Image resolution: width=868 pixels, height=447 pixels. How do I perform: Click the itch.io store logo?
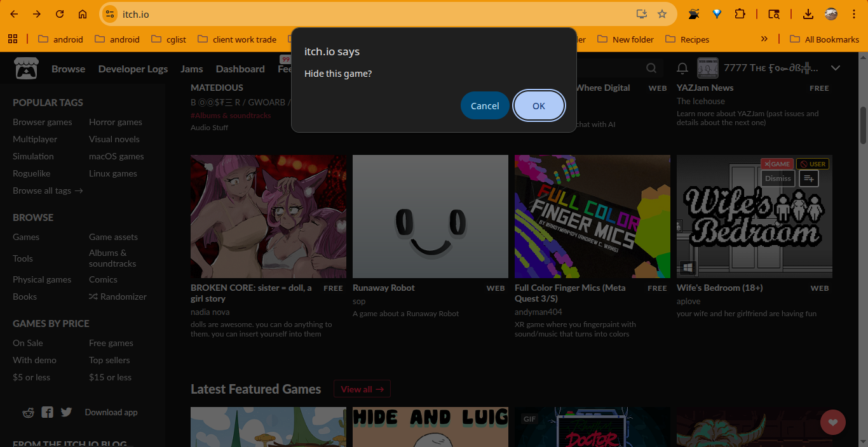tap(26, 69)
